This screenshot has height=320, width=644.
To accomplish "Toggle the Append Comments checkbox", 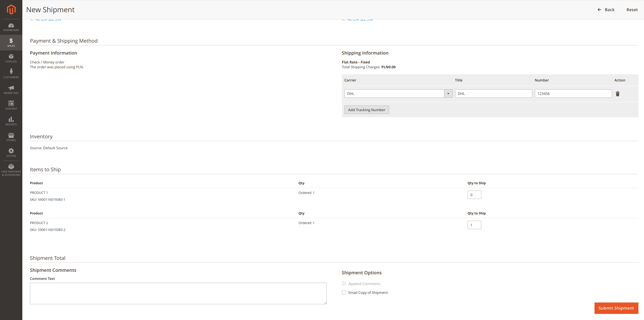I will (x=344, y=283).
